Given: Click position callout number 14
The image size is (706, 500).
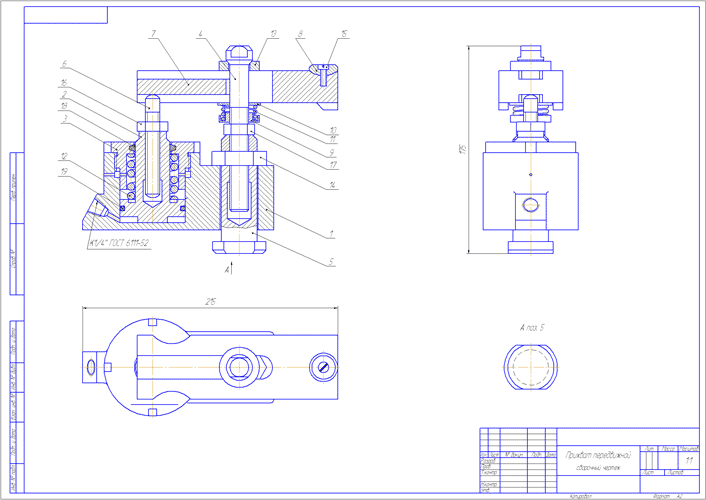Looking at the screenshot, I should tap(332, 185).
